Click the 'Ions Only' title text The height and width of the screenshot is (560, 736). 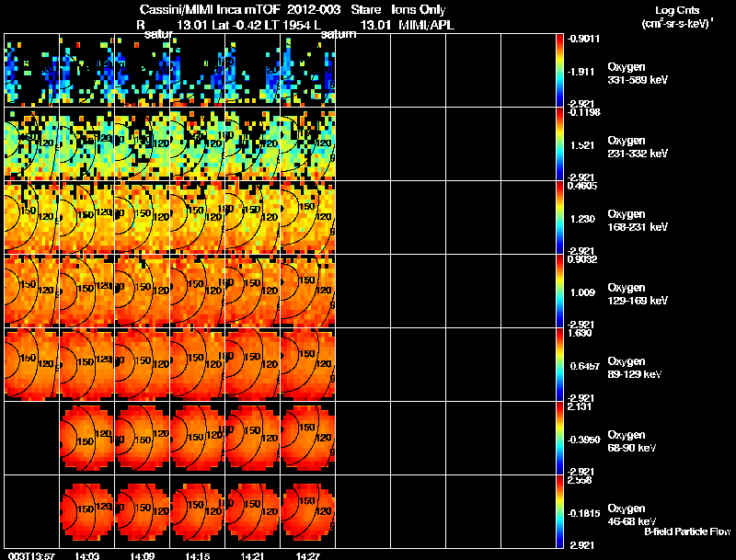coord(419,10)
